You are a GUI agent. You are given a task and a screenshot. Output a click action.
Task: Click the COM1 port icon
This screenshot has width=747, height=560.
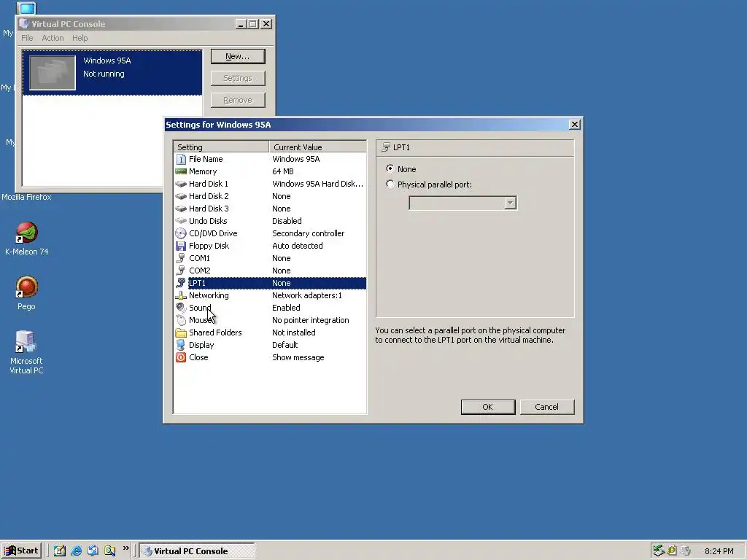181,258
